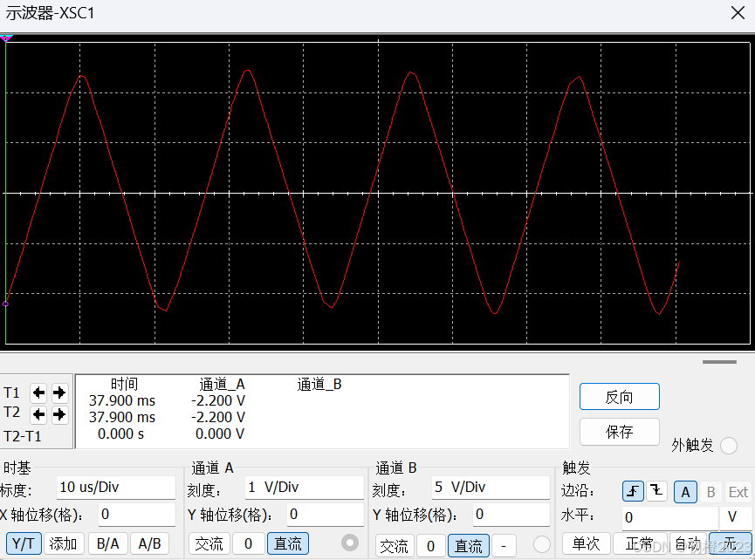Select 自动 auto trigger mode
This screenshot has width=755, height=560.
coord(688,543)
